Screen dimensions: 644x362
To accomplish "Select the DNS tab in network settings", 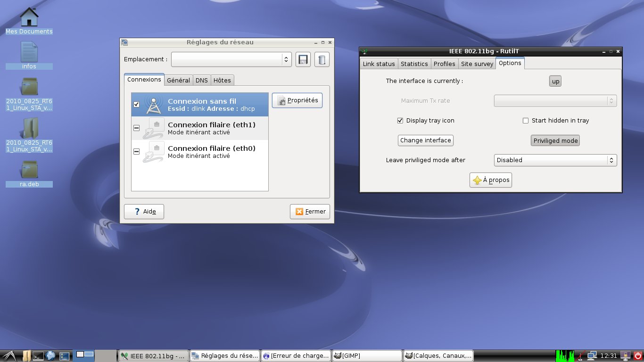I will click(x=201, y=80).
